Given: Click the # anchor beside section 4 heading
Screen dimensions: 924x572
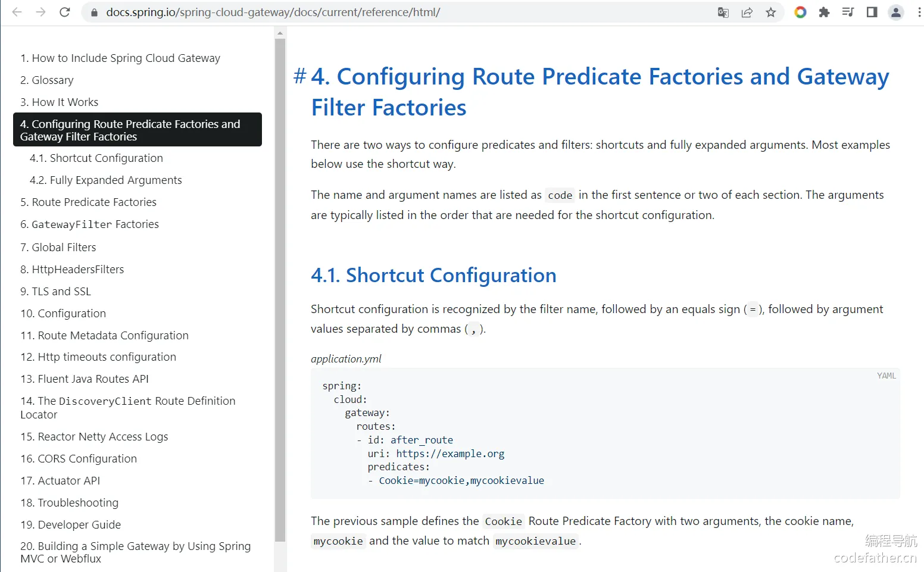Looking at the screenshot, I should 300,76.
